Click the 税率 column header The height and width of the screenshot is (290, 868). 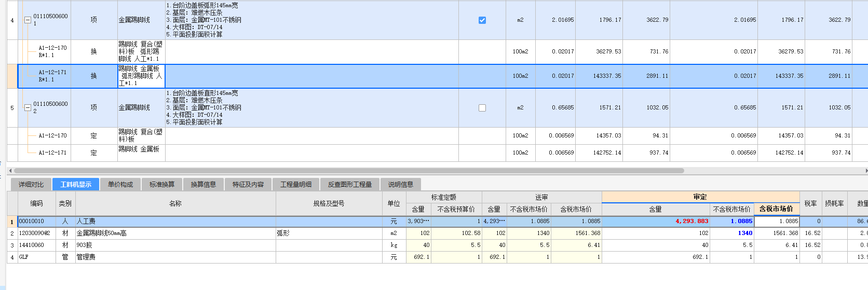811,203
